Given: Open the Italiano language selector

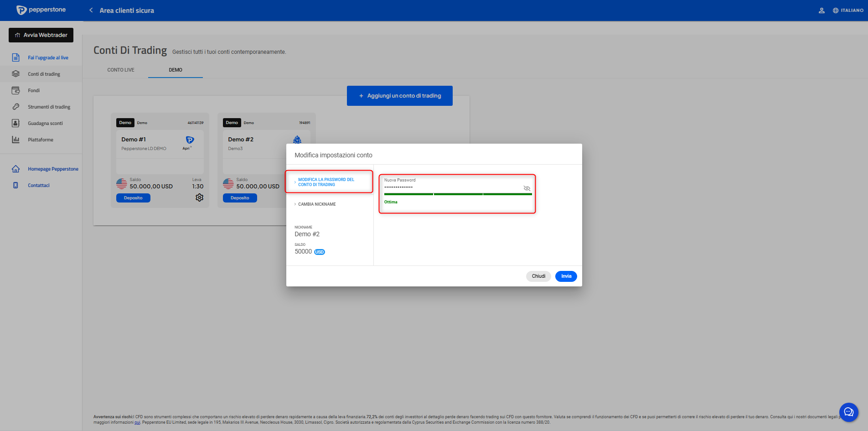Looking at the screenshot, I should click(848, 10).
